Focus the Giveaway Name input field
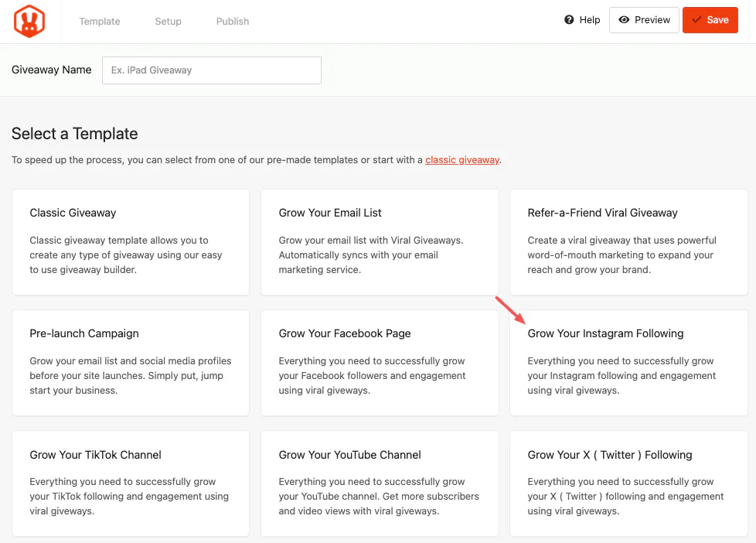 212,70
